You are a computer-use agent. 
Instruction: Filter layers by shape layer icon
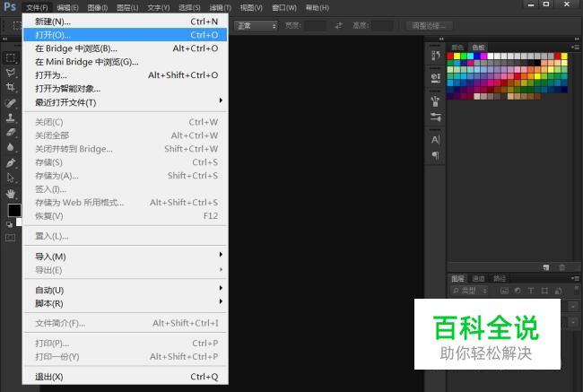click(544, 291)
